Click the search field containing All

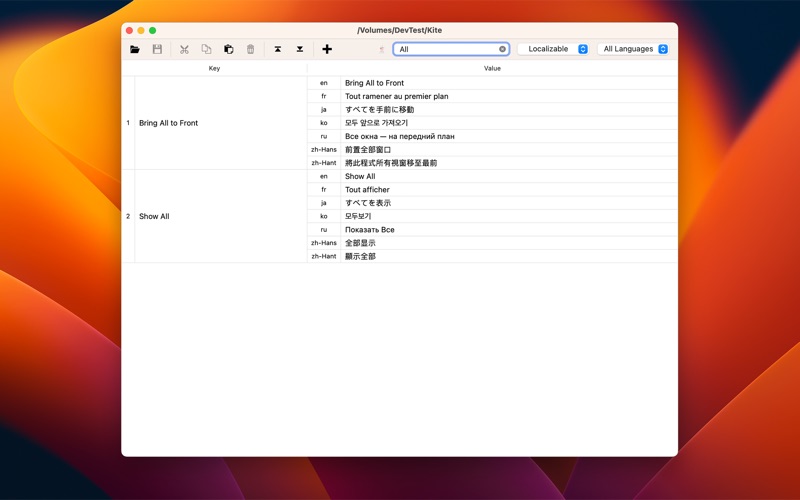451,49
